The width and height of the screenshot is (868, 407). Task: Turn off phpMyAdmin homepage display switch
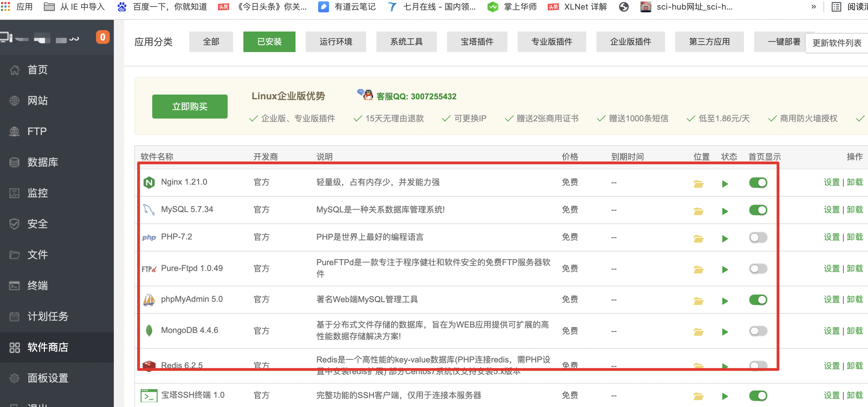tap(758, 300)
